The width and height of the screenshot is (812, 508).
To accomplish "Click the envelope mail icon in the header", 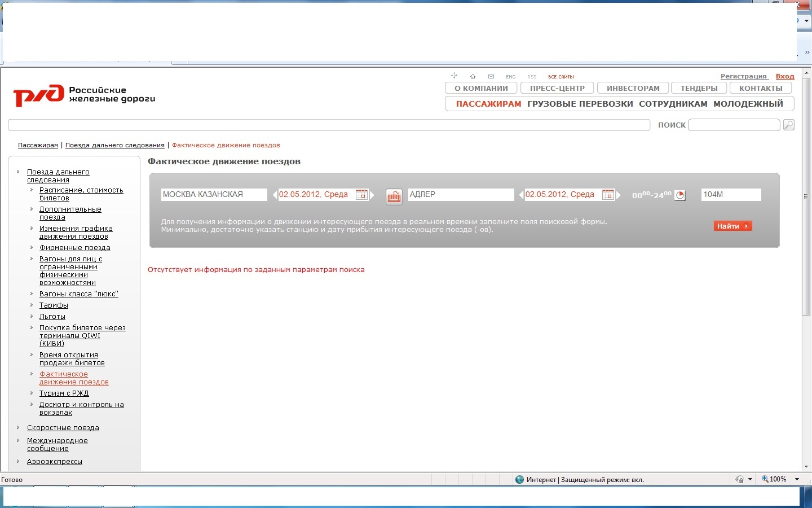I will (491, 76).
